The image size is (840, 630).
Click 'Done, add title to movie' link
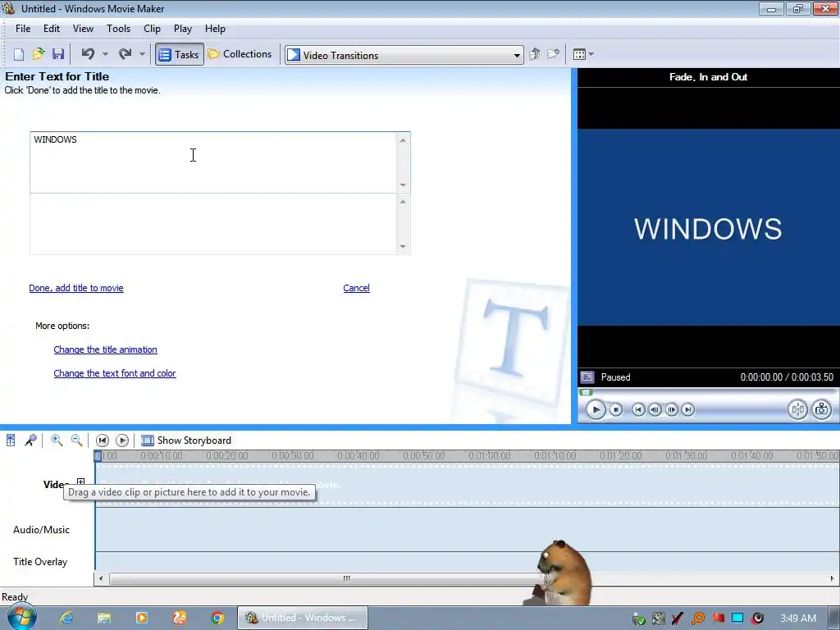click(x=76, y=288)
